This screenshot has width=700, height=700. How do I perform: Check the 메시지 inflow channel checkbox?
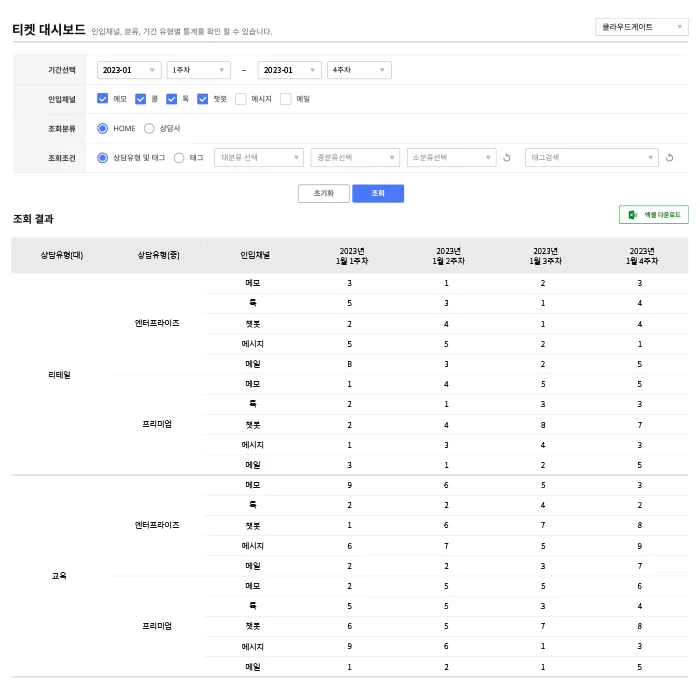[x=241, y=99]
